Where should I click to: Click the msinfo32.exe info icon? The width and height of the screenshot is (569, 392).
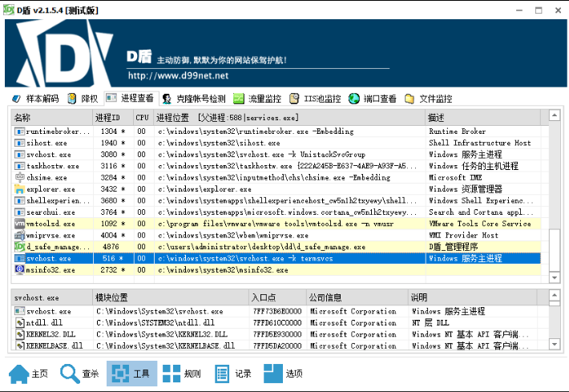(x=19, y=269)
